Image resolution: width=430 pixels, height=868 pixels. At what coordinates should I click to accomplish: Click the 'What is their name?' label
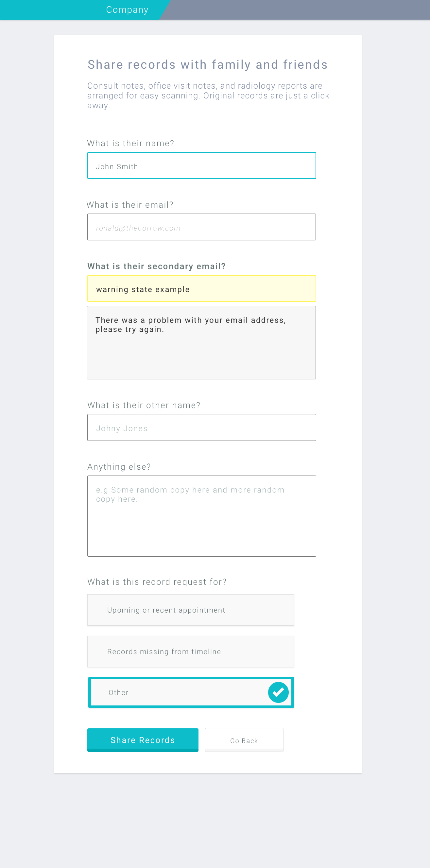pyautogui.click(x=130, y=143)
